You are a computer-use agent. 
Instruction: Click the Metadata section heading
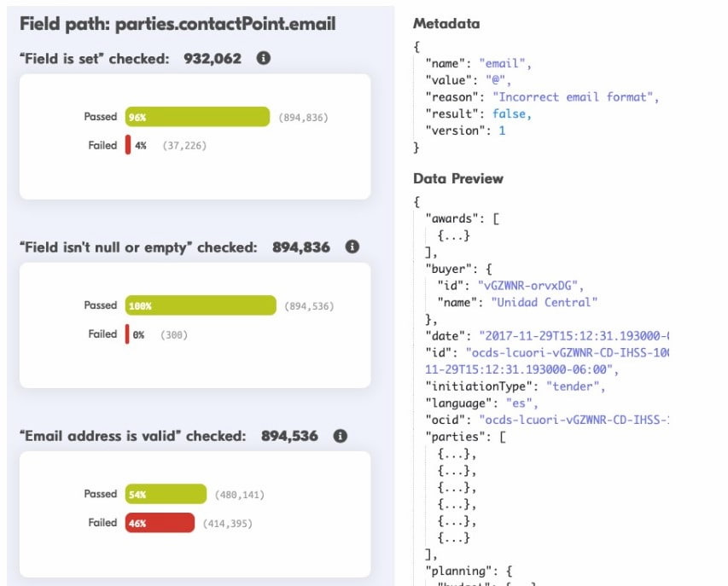[x=446, y=24]
